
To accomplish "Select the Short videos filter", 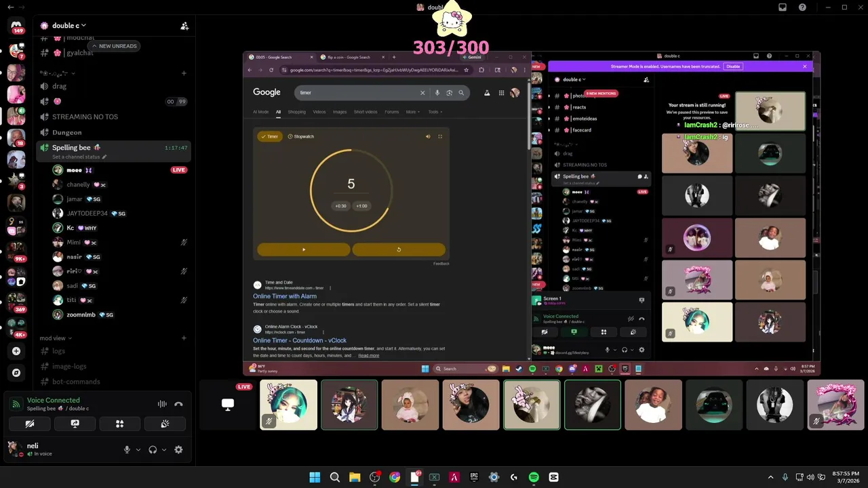I will pyautogui.click(x=366, y=112).
